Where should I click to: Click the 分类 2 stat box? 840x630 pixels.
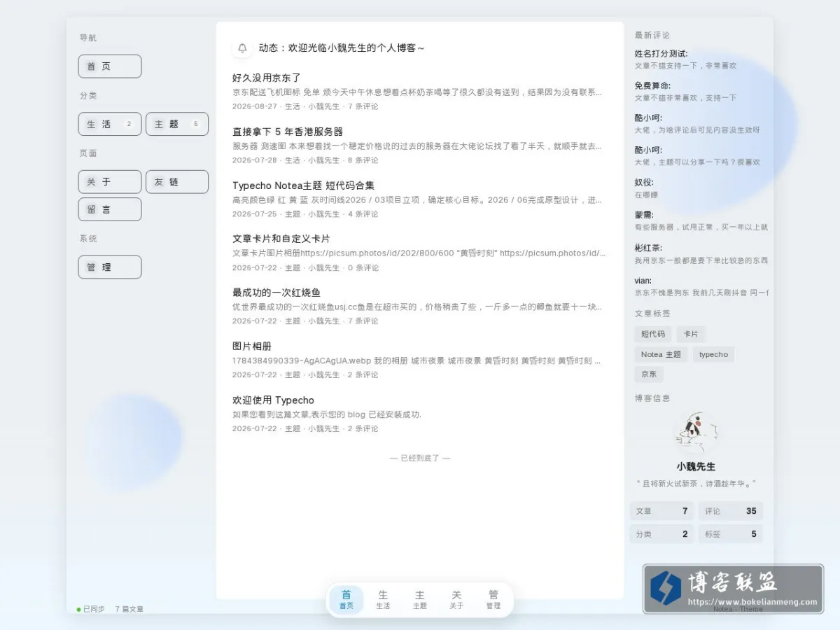tap(662, 534)
